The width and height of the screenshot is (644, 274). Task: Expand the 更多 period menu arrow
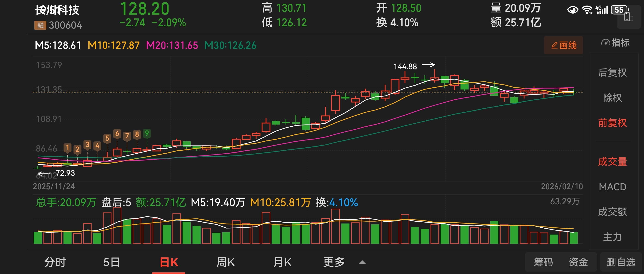362,262
